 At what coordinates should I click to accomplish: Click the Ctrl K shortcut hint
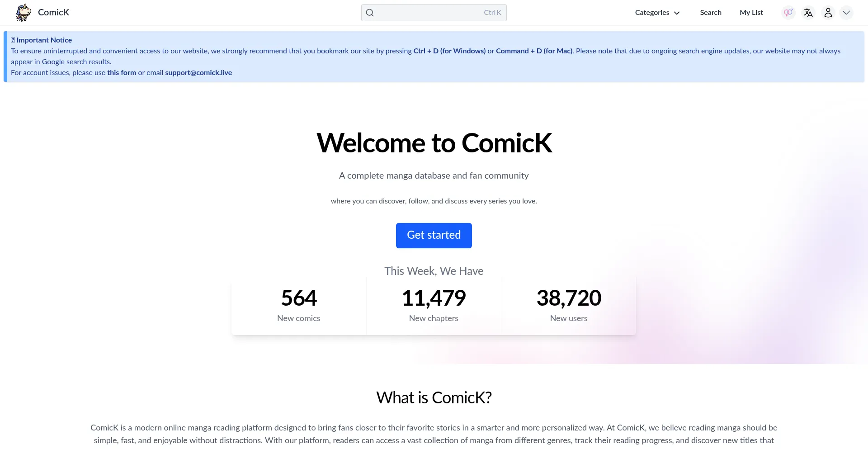(x=492, y=13)
